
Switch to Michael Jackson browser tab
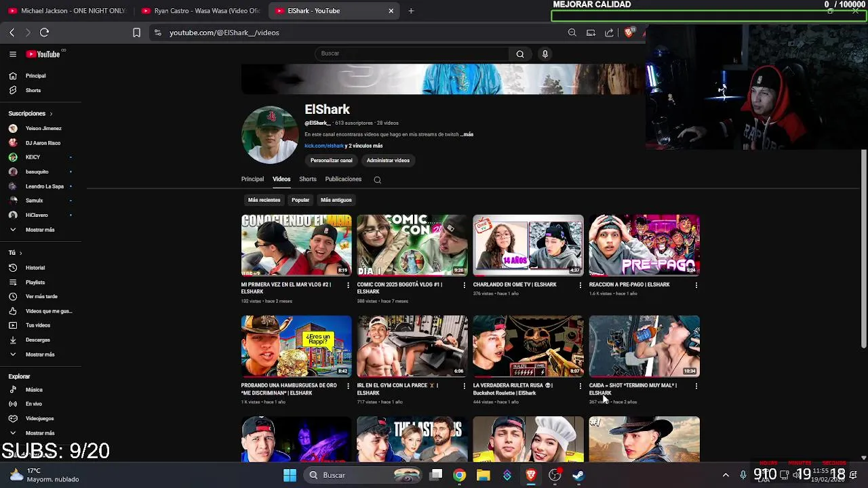66,11
